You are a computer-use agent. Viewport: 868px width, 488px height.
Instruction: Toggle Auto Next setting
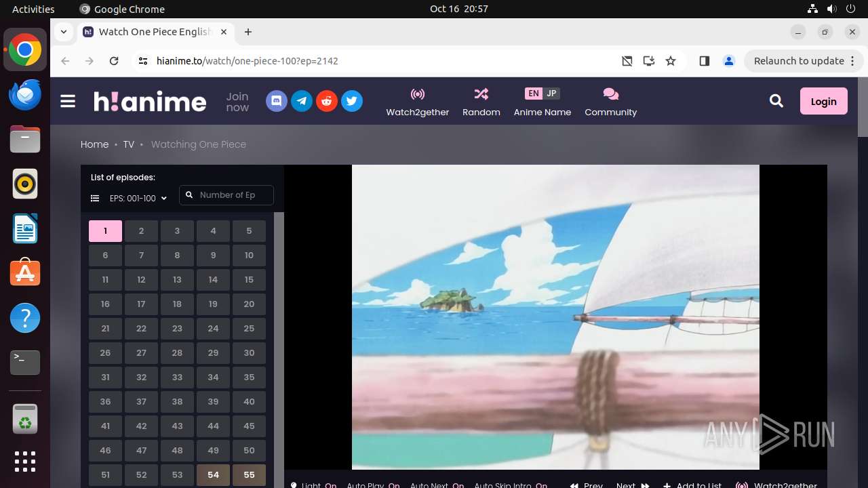(x=437, y=485)
